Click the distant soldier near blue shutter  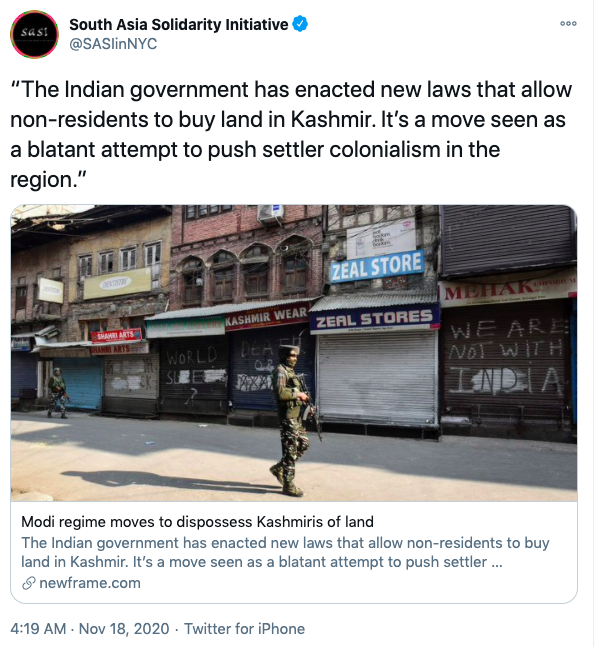point(57,392)
